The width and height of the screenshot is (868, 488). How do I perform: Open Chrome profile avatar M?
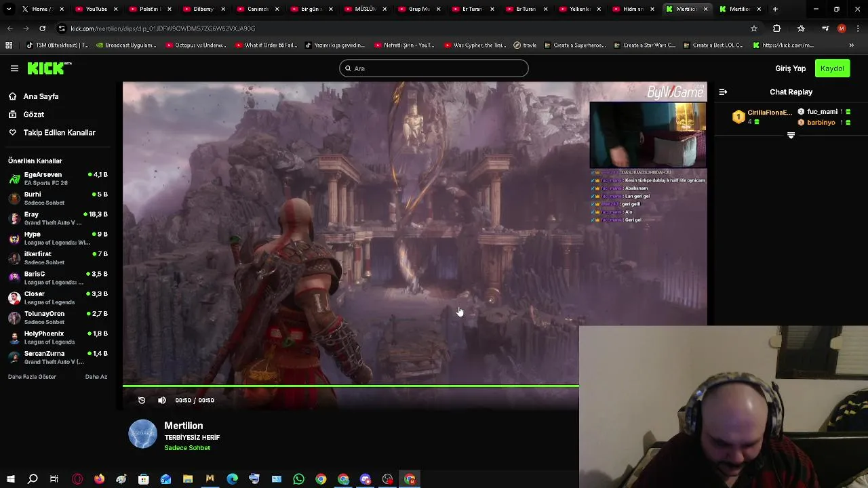(x=842, y=28)
